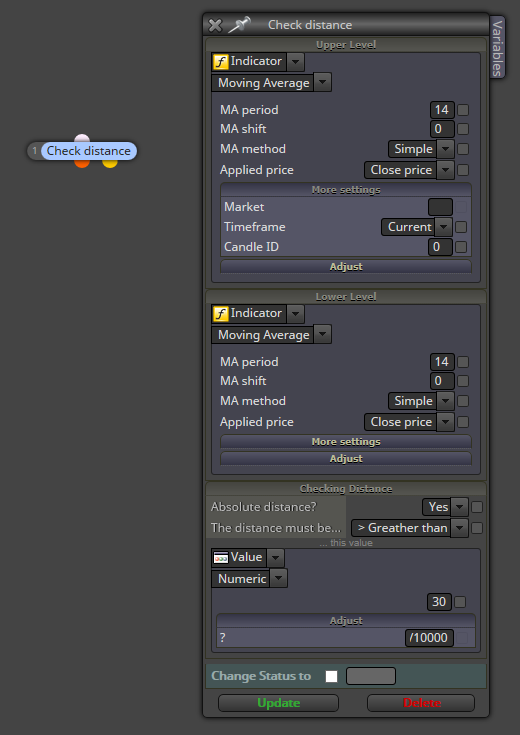
Task: Click the Market input field
Action: 440,207
